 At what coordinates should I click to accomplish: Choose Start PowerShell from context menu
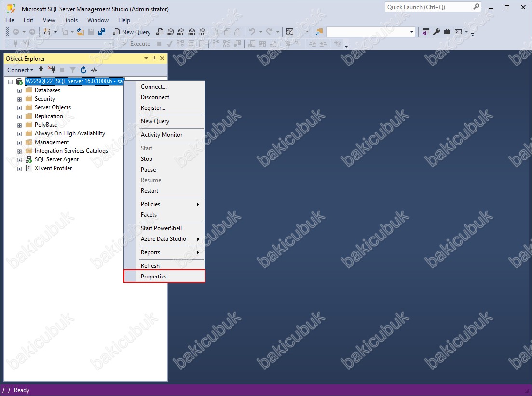[164, 228]
